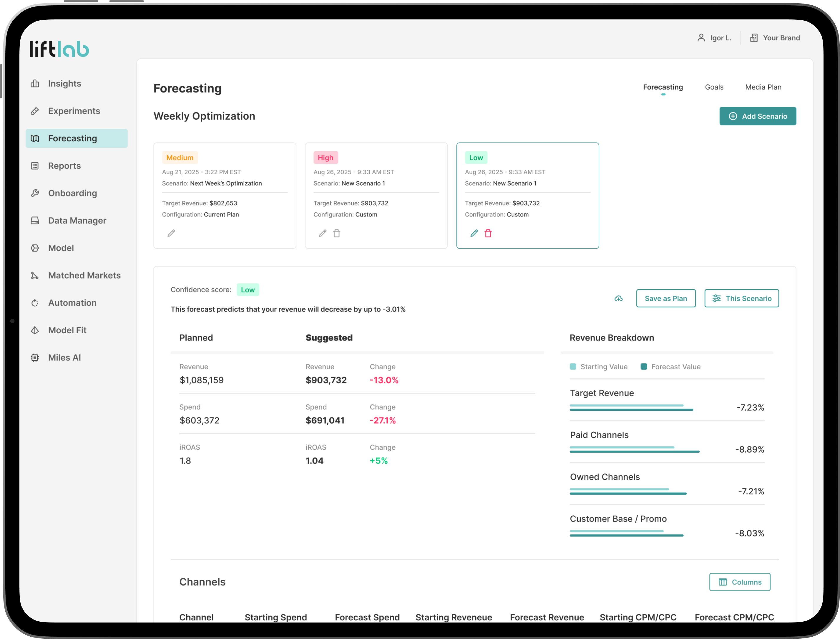Switch to the Media Plan tab
The width and height of the screenshot is (840, 639).
coord(763,87)
